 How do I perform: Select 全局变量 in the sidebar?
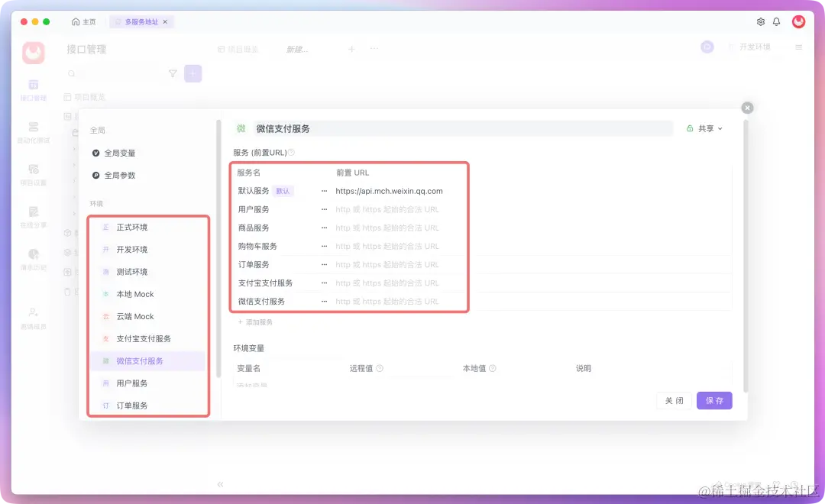tap(114, 153)
